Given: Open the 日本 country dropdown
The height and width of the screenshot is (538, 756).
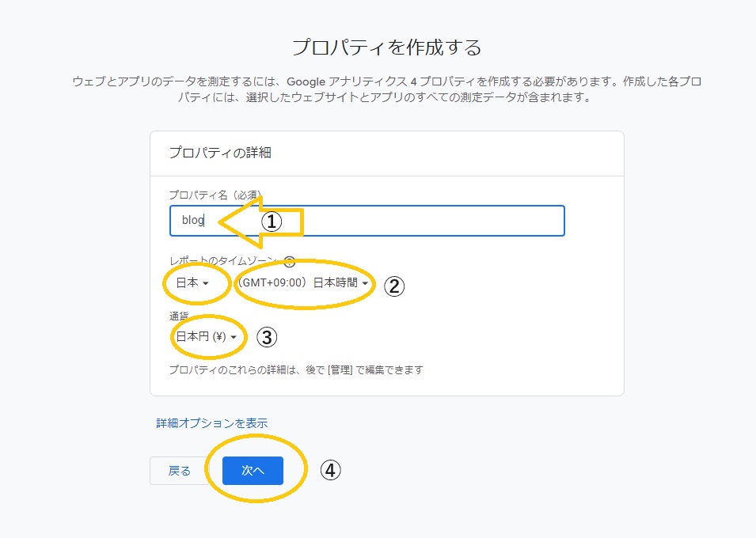Looking at the screenshot, I should [192, 283].
